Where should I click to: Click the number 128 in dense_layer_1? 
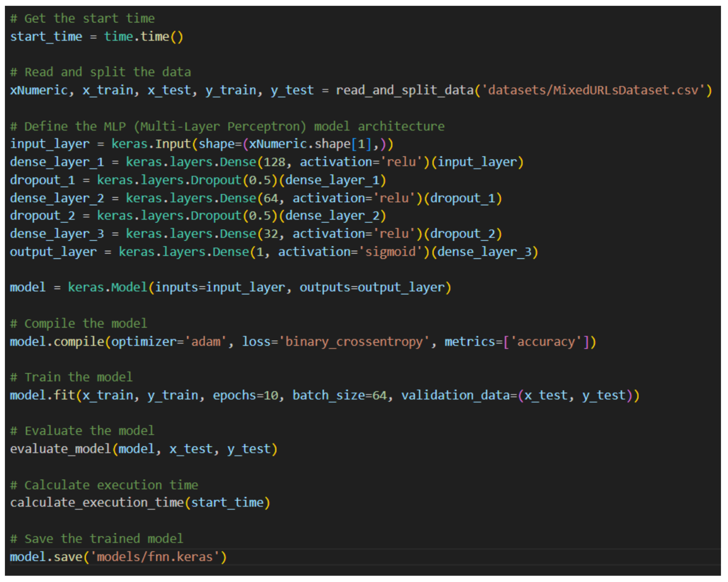pyautogui.click(x=274, y=162)
